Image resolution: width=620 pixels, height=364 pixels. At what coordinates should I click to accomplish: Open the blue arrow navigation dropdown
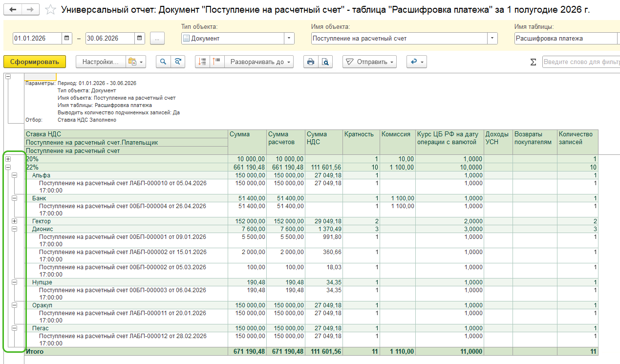pyautogui.click(x=417, y=62)
